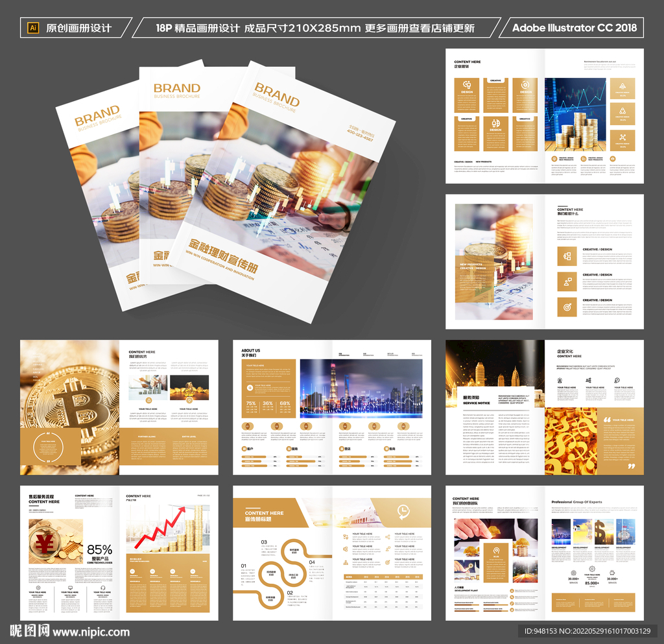
Task: Select step 01 on the winding path
Action: [x=244, y=566]
